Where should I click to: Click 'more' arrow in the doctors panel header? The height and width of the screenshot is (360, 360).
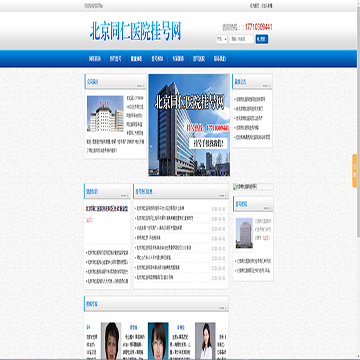(x=223, y=308)
